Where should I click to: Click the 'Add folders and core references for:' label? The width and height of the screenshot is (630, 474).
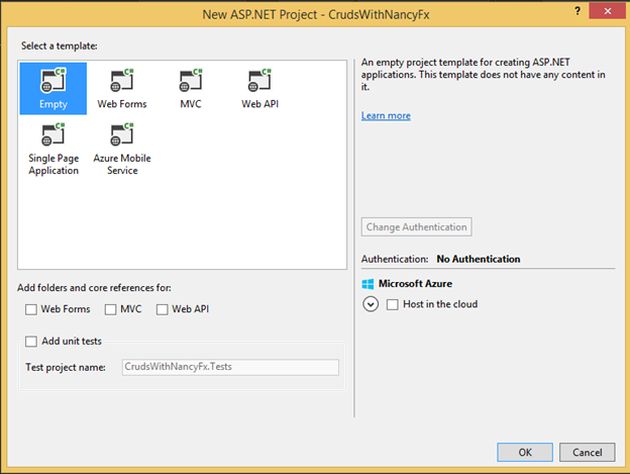click(94, 288)
